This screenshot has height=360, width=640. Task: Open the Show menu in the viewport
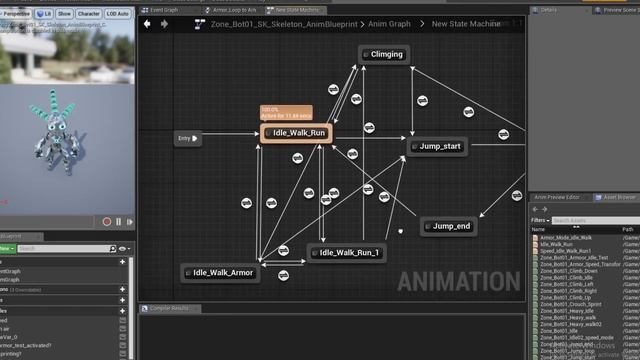64,13
